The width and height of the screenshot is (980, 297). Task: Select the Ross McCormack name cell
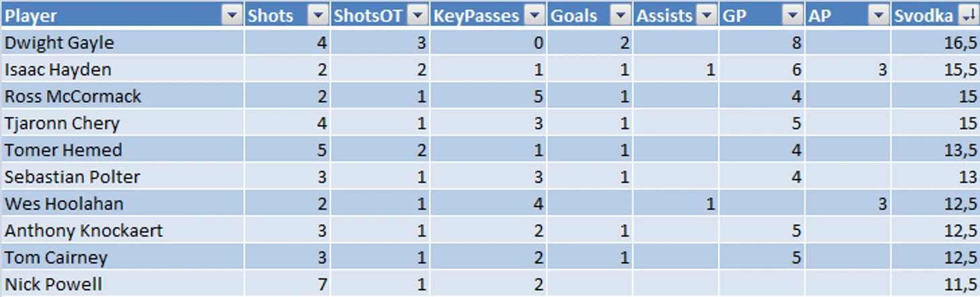pos(122,96)
